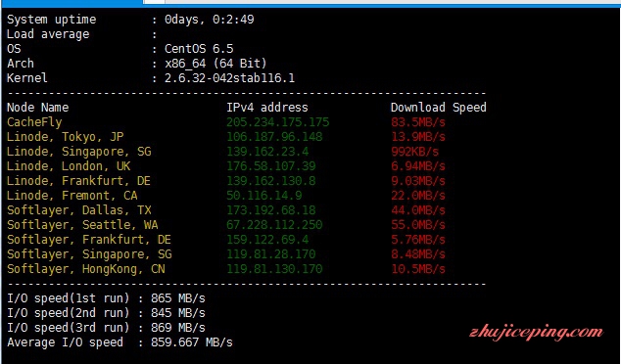Click the kernel version 2.6.32-042stab116.1
This screenshot has width=621, height=364.
point(230,78)
